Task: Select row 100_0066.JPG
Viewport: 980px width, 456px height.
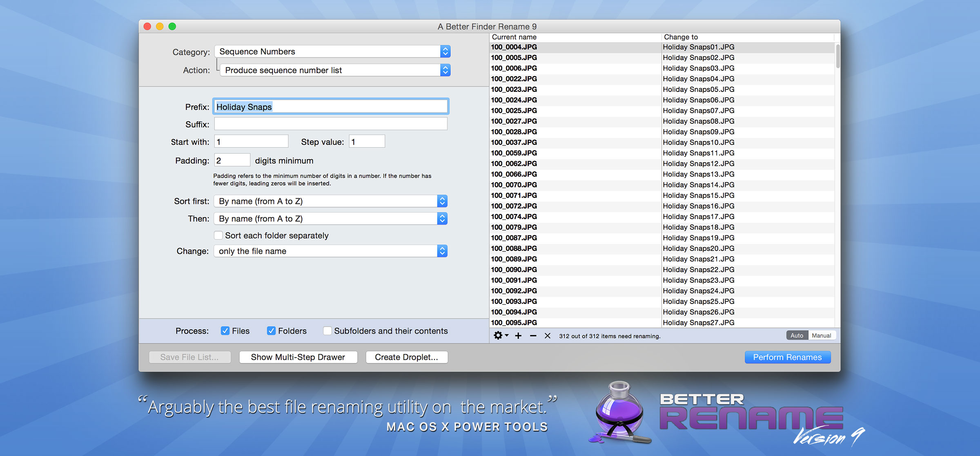Action: point(662,174)
